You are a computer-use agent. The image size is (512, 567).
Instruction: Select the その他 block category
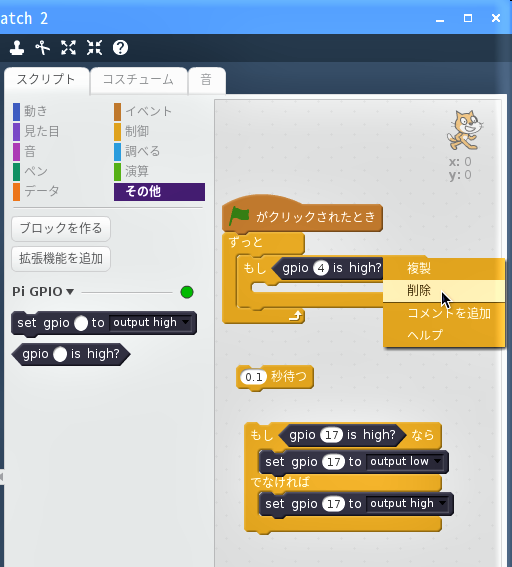[159, 192]
